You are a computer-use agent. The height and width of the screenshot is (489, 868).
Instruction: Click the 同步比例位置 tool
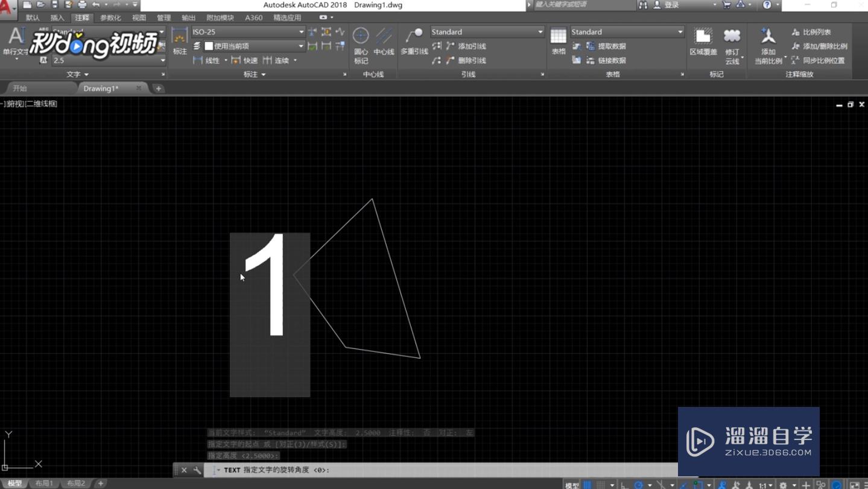tap(818, 60)
